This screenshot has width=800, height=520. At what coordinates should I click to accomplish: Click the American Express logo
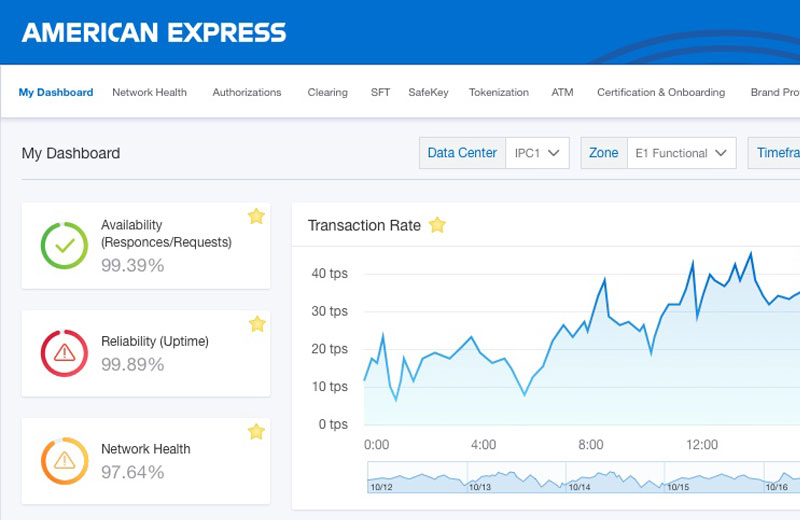pos(154,33)
